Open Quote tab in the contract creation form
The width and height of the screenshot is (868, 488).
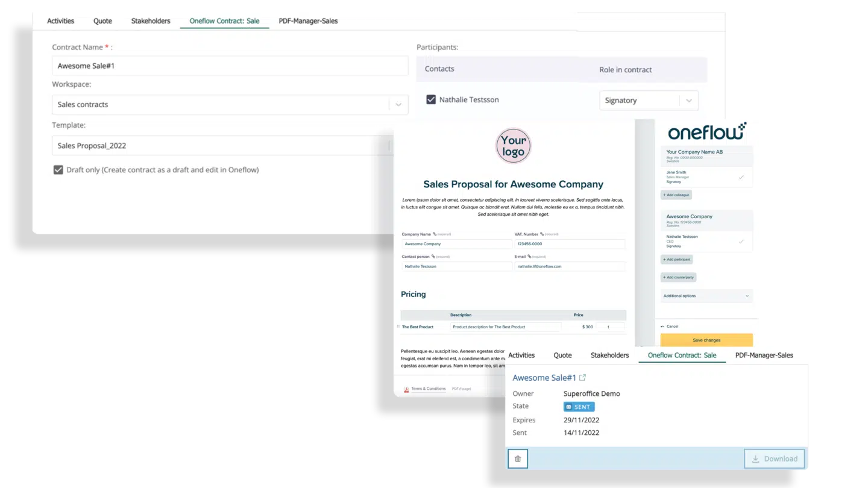coord(102,21)
